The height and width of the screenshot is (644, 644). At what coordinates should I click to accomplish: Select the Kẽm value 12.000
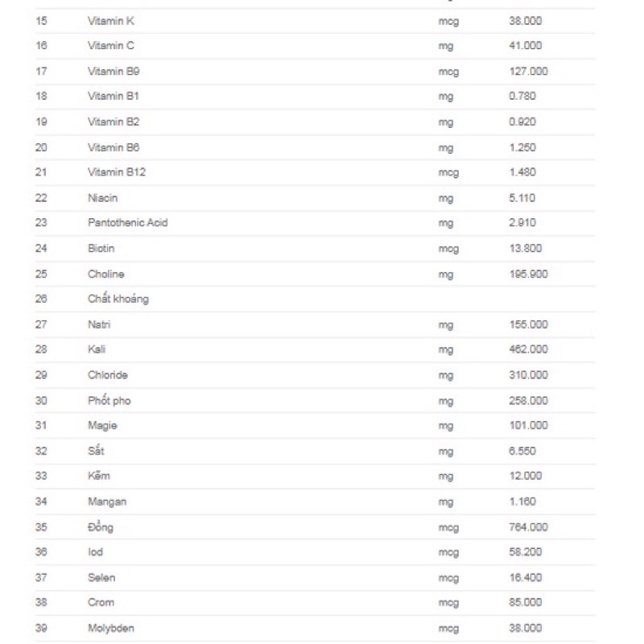(526, 476)
